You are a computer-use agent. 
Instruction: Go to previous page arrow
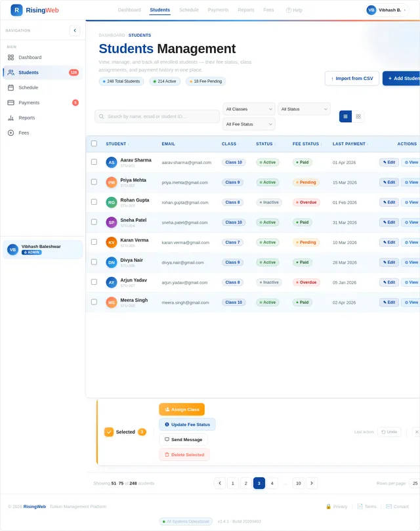pyautogui.click(x=220, y=483)
